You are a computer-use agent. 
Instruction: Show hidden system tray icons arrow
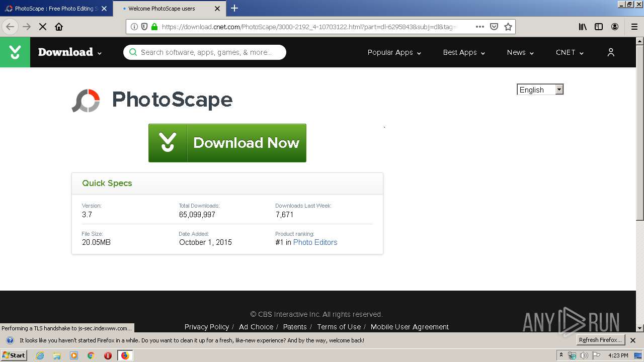click(x=561, y=355)
